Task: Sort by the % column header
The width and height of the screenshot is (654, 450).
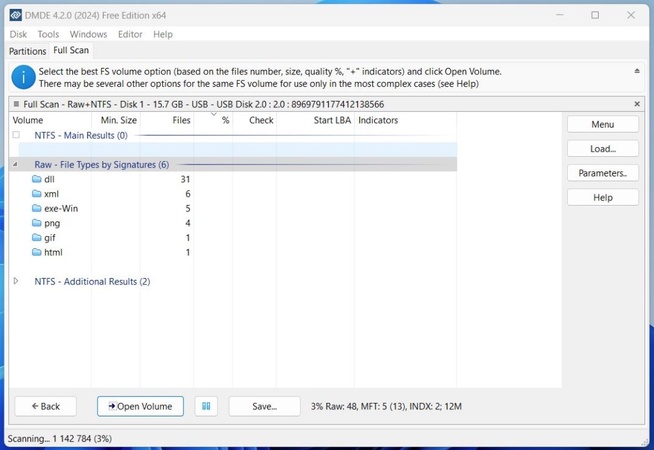Action: pyautogui.click(x=225, y=120)
